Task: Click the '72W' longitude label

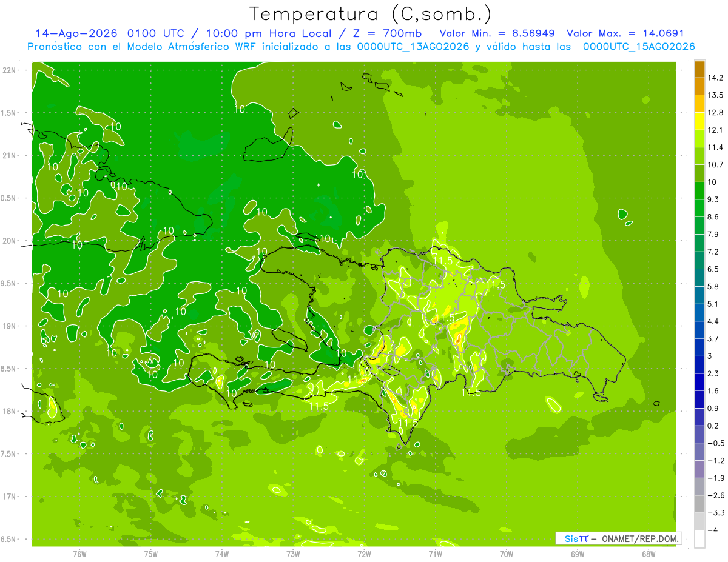Action: coord(364,554)
